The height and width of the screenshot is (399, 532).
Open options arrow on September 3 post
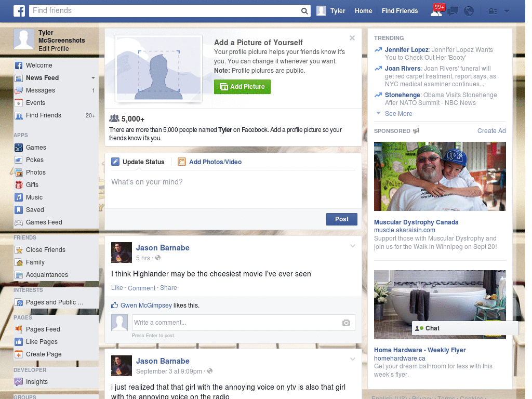[353, 359]
